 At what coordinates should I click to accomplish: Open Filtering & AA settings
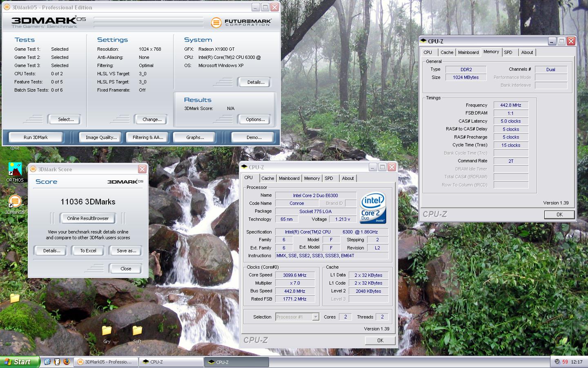148,137
